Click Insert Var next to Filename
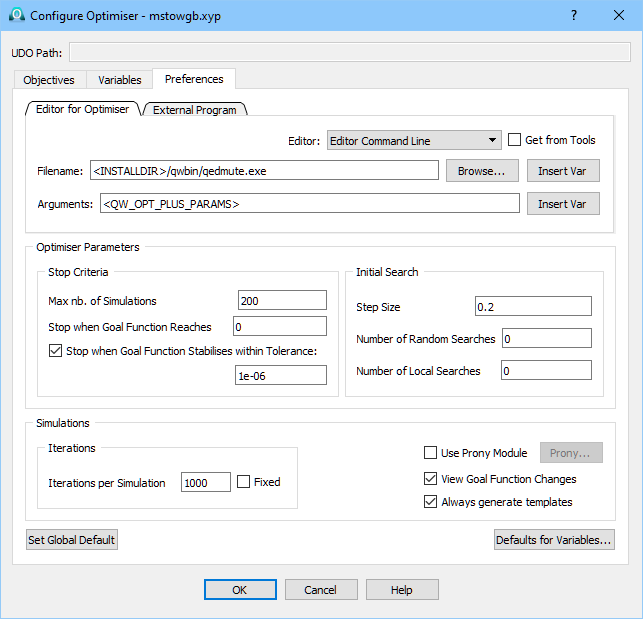 point(563,171)
